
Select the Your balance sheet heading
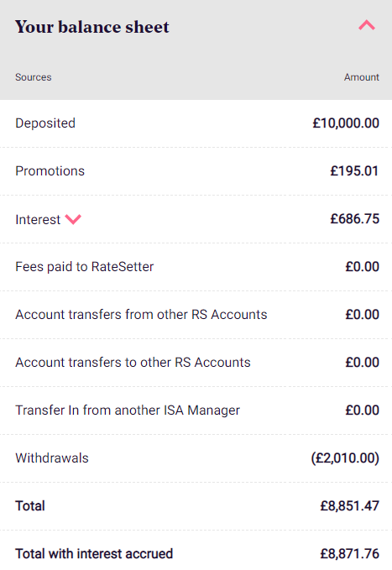tap(92, 27)
